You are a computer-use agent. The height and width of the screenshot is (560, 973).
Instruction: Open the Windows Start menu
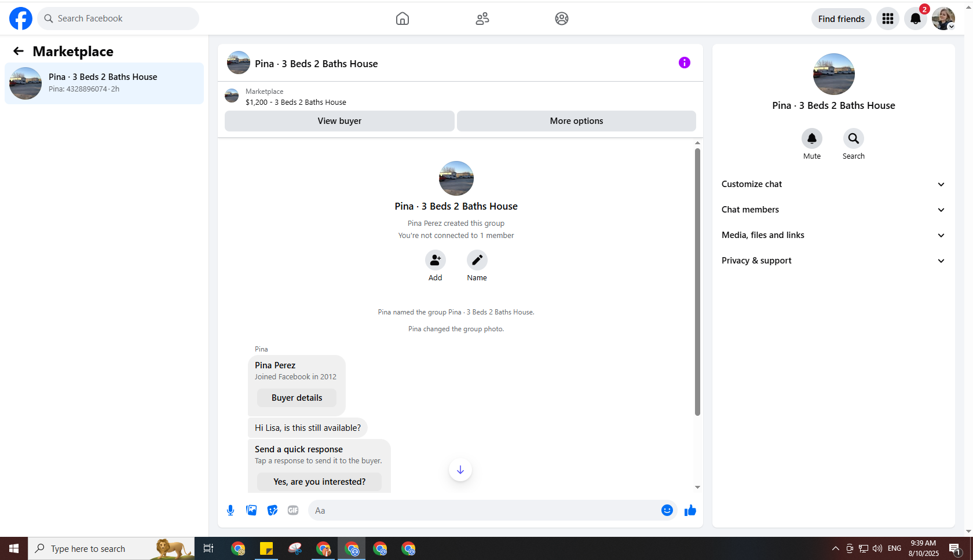14,548
